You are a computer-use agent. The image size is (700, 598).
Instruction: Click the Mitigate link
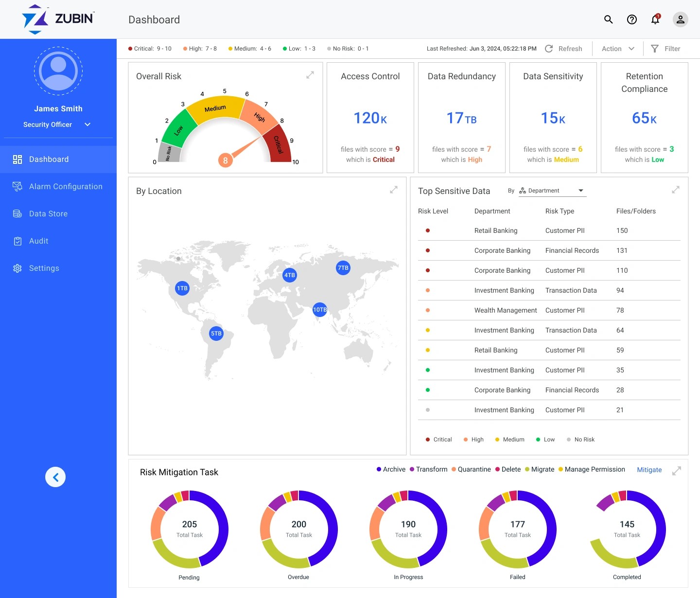649,470
